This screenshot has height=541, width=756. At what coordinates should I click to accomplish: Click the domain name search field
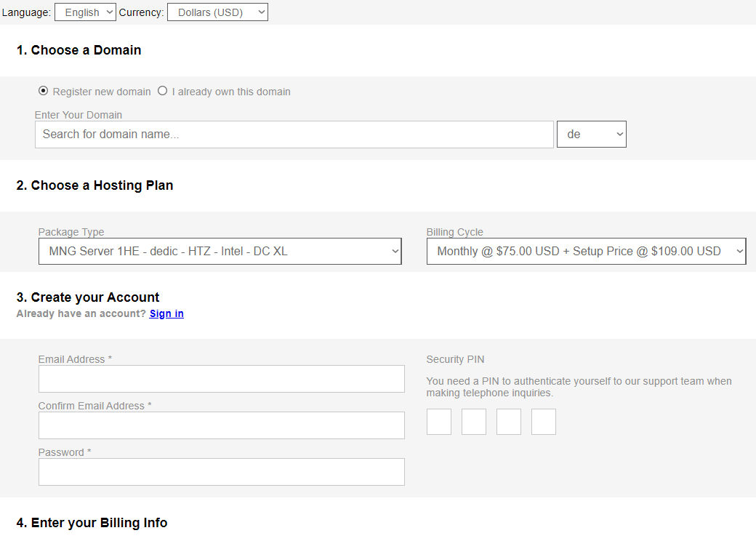pyautogui.click(x=294, y=135)
